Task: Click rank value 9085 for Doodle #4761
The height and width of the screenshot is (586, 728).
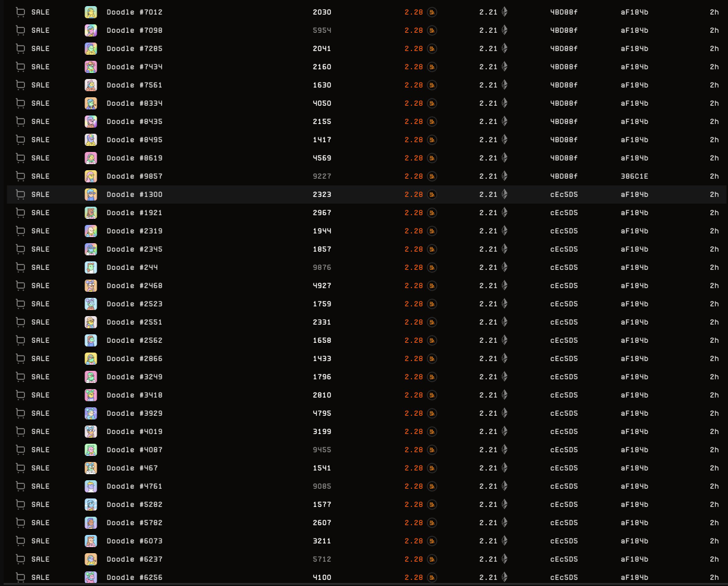Action: pyautogui.click(x=321, y=486)
